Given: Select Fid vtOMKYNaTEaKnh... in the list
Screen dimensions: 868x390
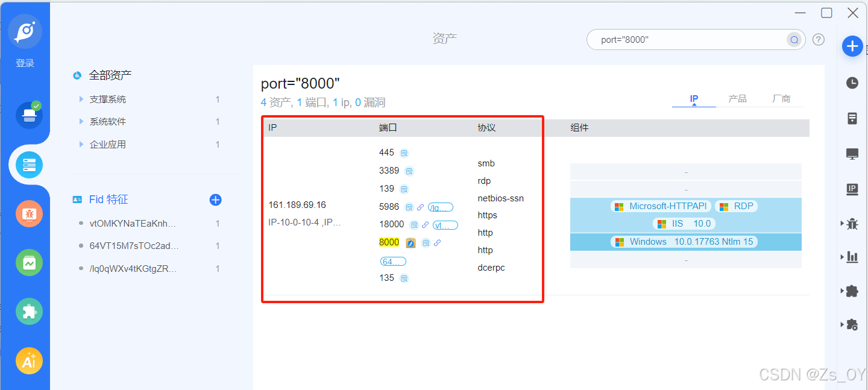Looking at the screenshot, I should pyautogui.click(x=133, y=224).
